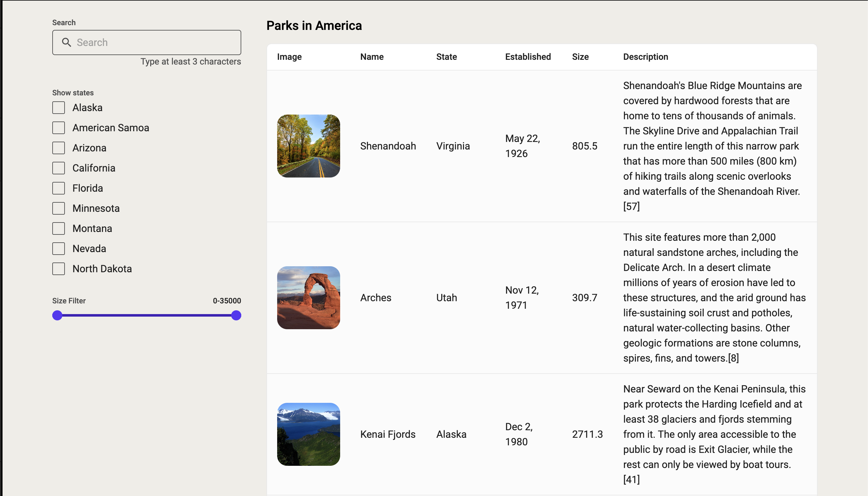Enable the Alaska state checkbox
Image resolution: width=868 pixels, height=496 pixels.
59,108
